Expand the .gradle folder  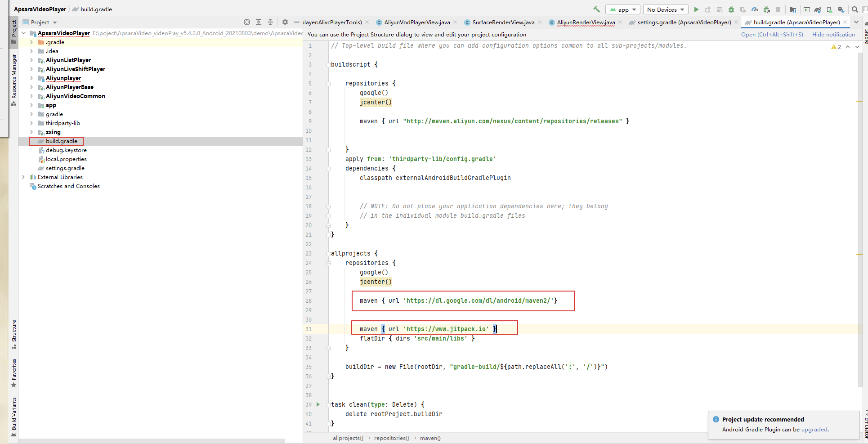(x=31, y=42)
